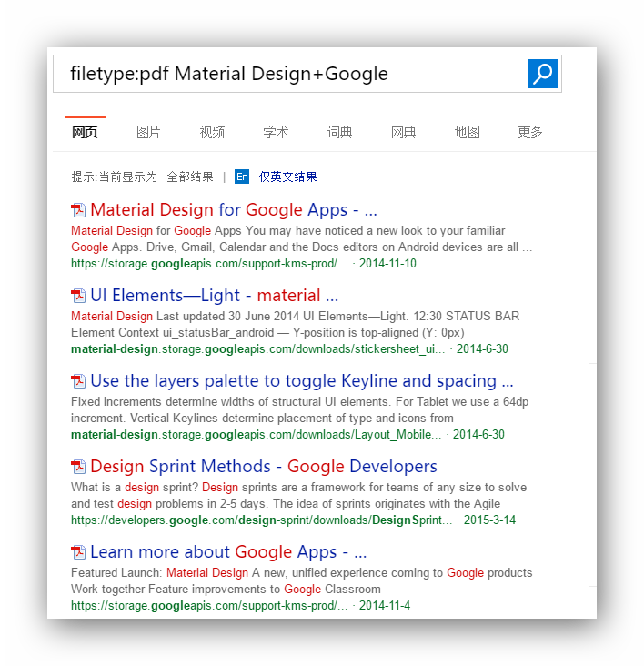Screen dimensions: 644x666
Task: Open Learn more about Google Apps result
Action: [228, 552]
